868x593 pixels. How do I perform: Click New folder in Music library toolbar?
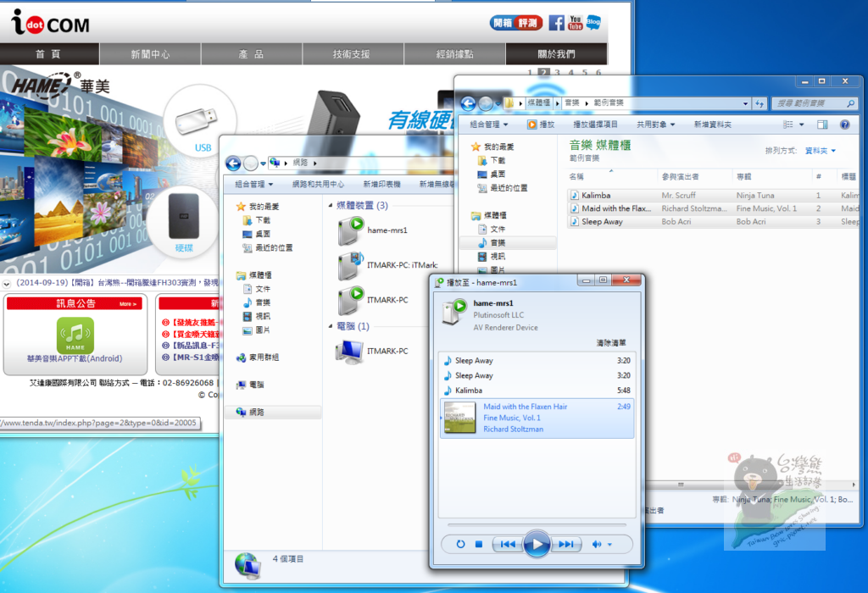[x=713, y=125]
